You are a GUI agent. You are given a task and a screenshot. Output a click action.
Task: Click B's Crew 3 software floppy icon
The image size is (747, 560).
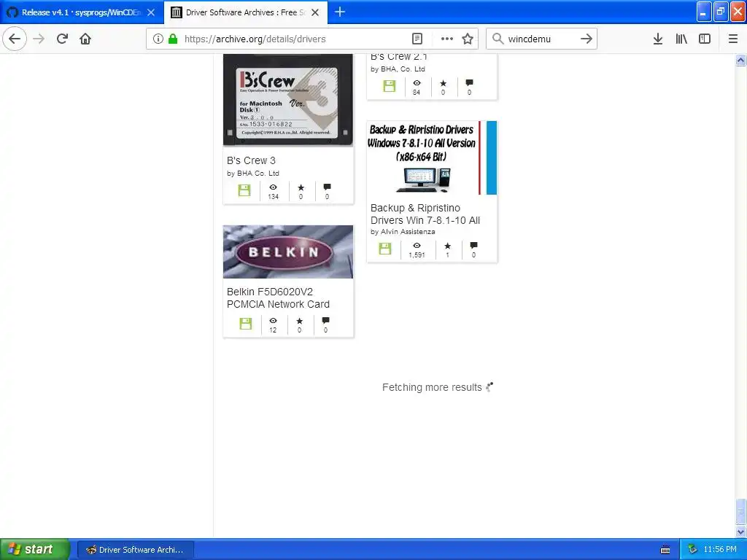click(244, 190)
